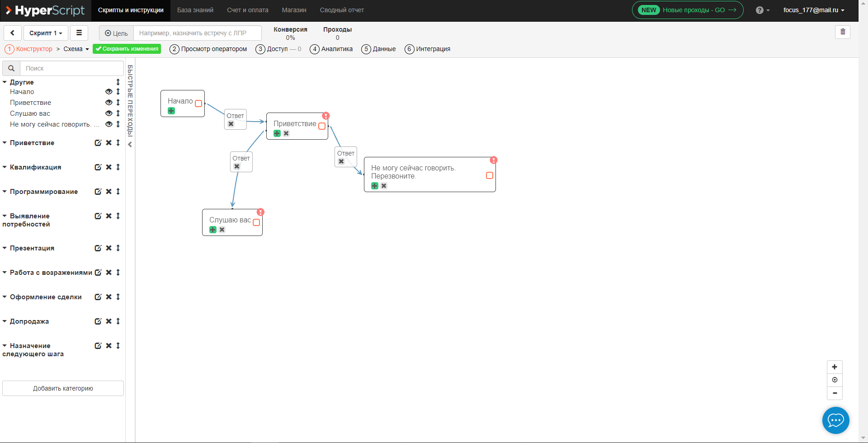Collapse the Выявление потребностей category

(5, 216)
